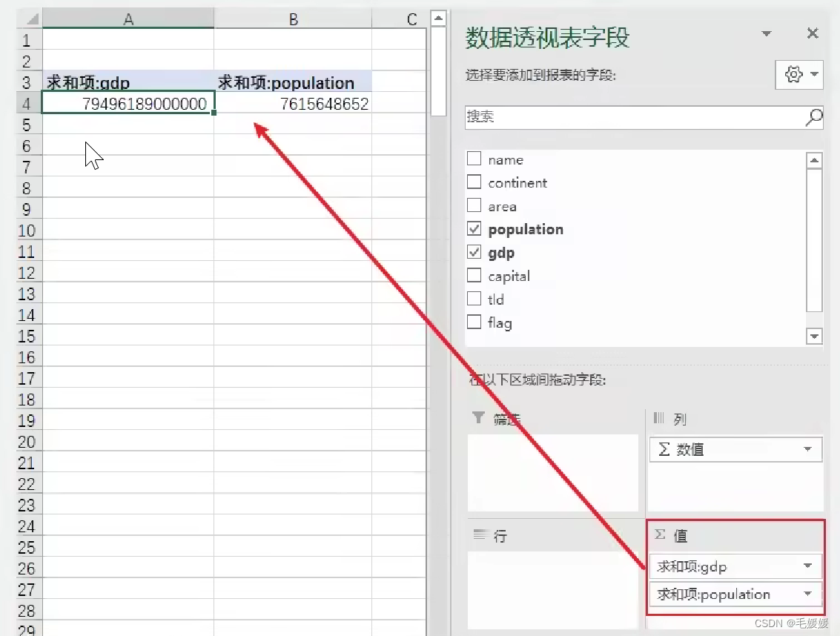Check the continent field checkbox
Image resolution: width=840 pixels, height=636 pixels.
pyautogui.click(x=474, y=182)
